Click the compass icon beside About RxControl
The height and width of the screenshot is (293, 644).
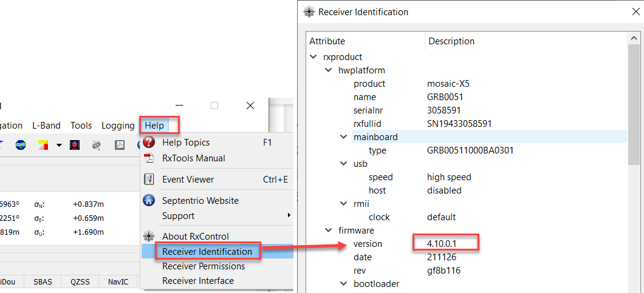[149, 237]
